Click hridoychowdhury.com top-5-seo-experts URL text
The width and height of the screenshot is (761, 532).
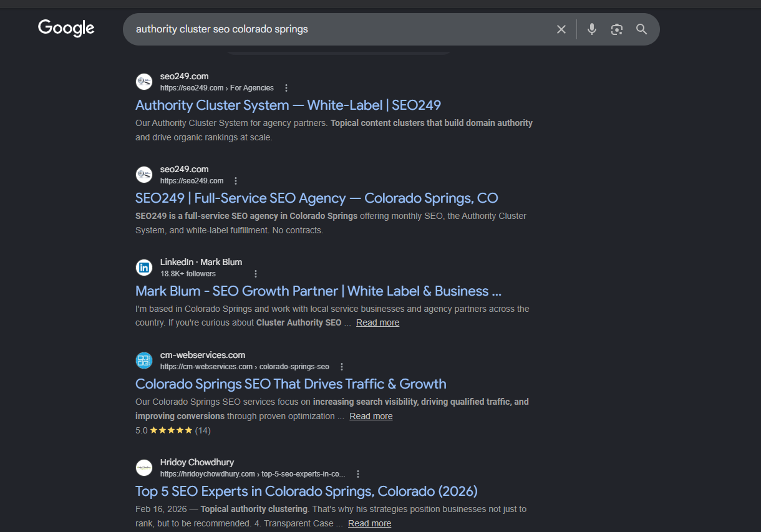tap(253, 474)
